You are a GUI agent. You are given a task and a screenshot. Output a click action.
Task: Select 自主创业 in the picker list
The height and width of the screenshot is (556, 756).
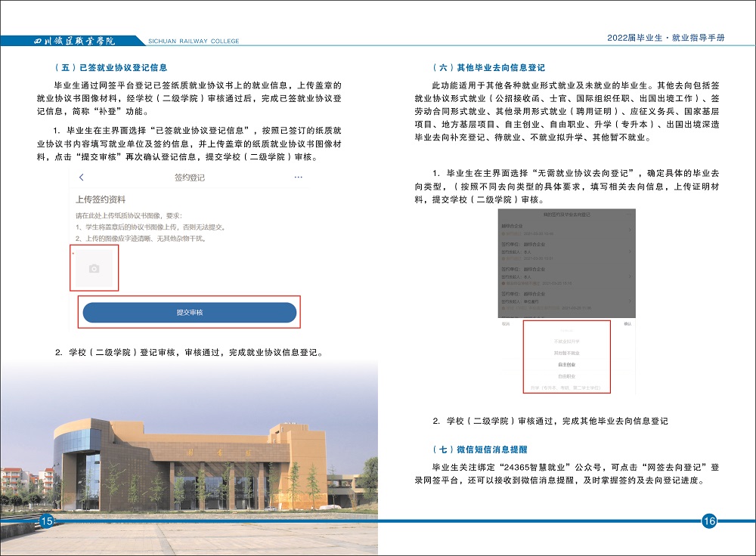pos(566,364)
